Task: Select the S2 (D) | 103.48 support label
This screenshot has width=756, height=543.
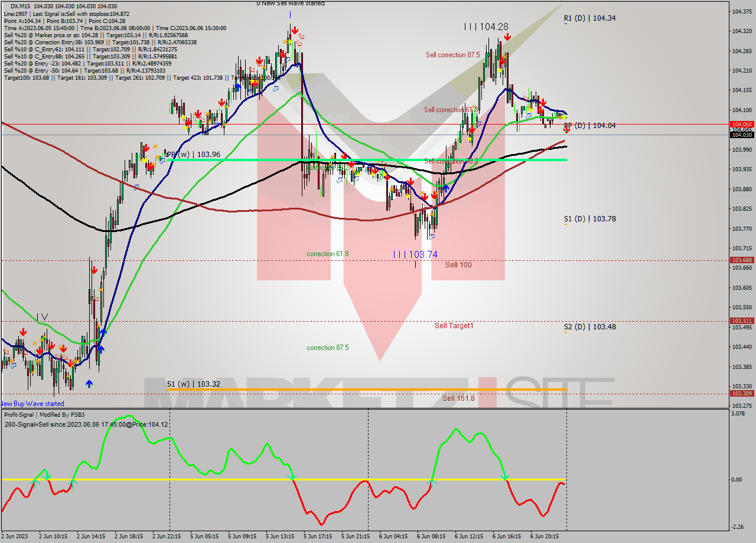Action: point(589,326)
